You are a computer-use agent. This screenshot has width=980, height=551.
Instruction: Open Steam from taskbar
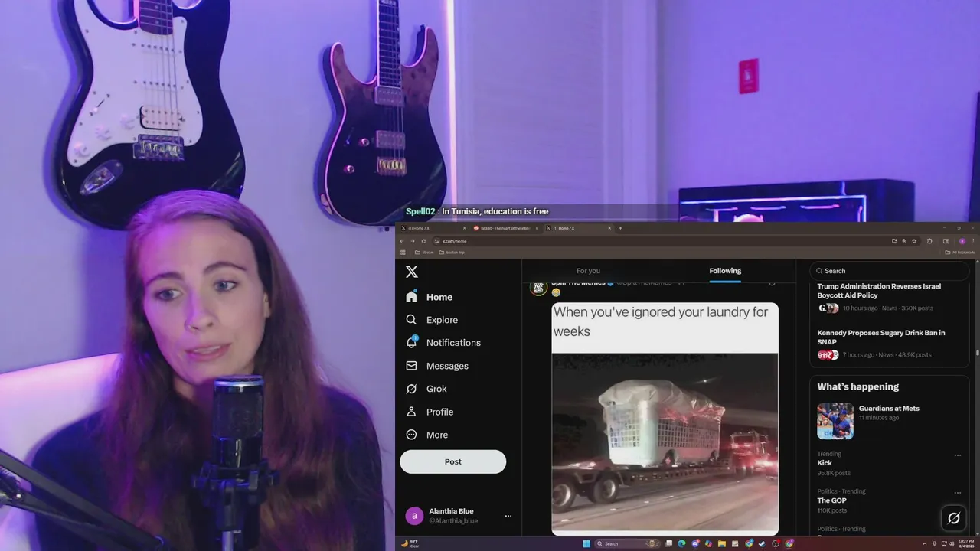click(x=762, y=543)
